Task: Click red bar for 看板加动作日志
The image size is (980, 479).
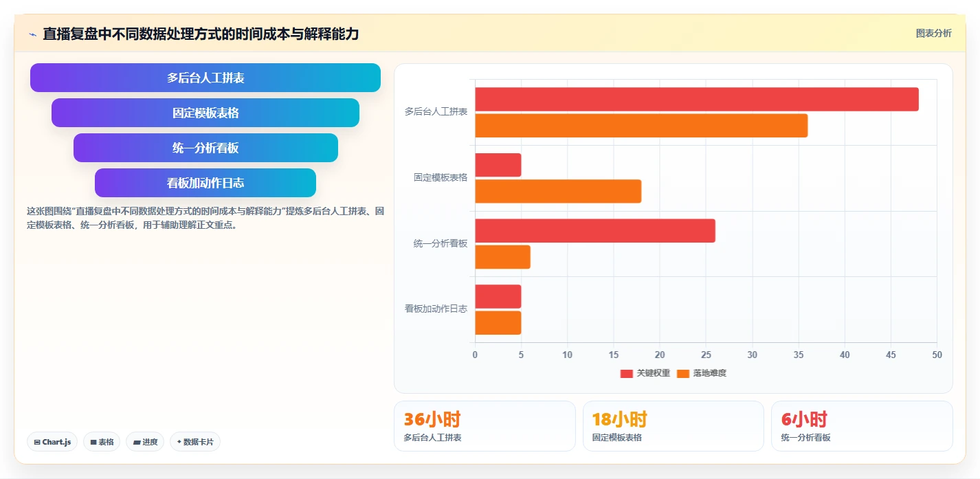Action: [498, 296]
